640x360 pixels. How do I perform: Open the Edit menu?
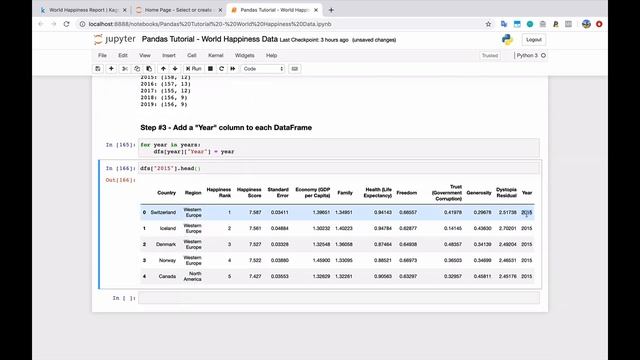click(x=123, y=56)
